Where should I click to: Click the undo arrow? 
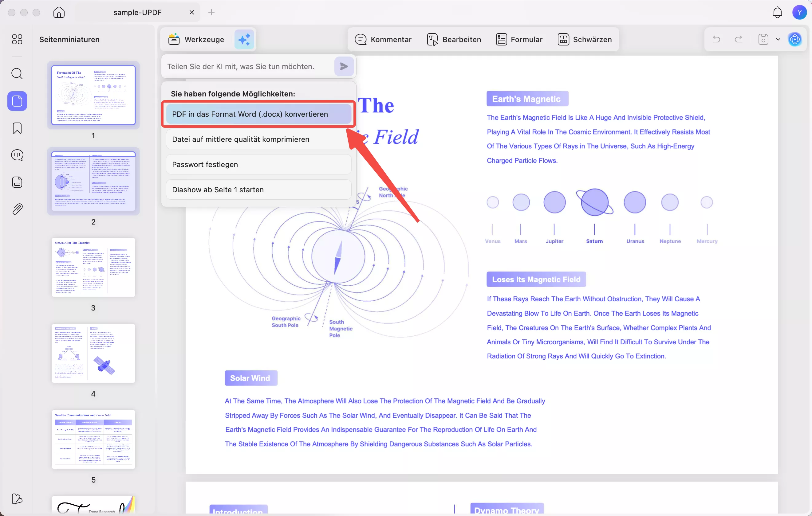tap(716, 39)
